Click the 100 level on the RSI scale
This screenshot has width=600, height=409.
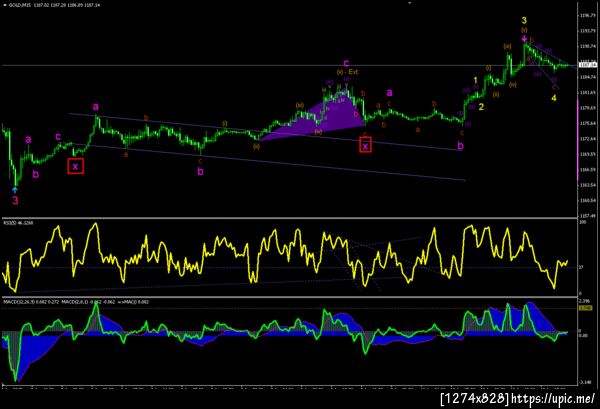581,222
